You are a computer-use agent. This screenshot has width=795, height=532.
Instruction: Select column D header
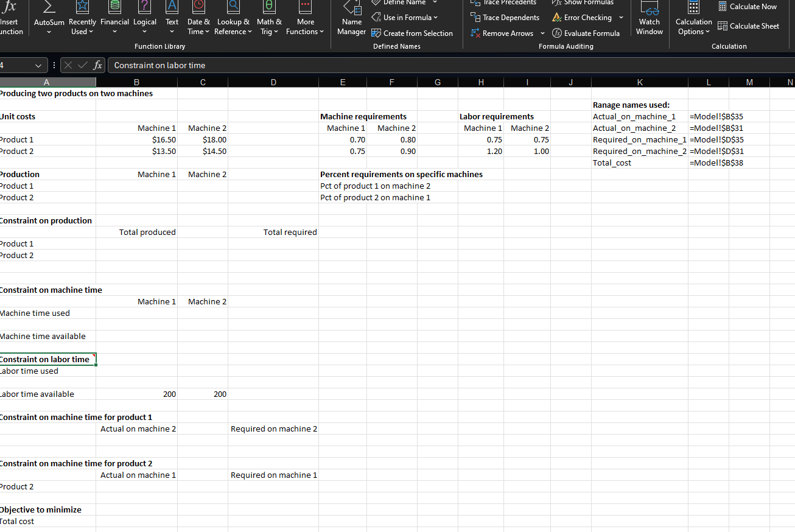pyautogui.click(x=273, y=82)
